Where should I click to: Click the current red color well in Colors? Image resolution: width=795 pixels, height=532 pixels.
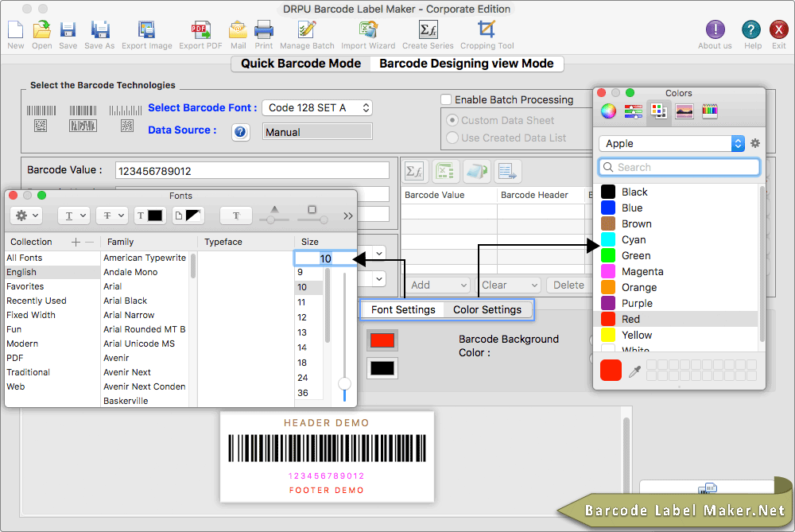[x=611, y=371]
